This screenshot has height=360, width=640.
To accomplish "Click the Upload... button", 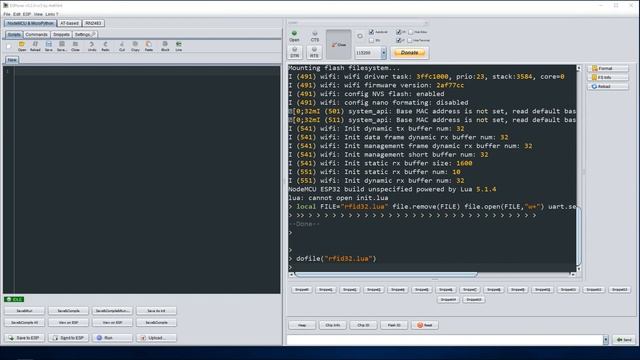I will pos(157,338).
